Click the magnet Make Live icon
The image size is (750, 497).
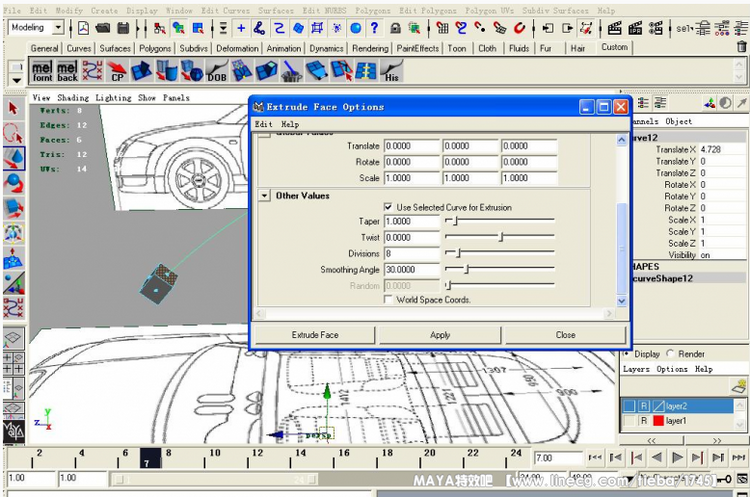[x=519, y=28]
